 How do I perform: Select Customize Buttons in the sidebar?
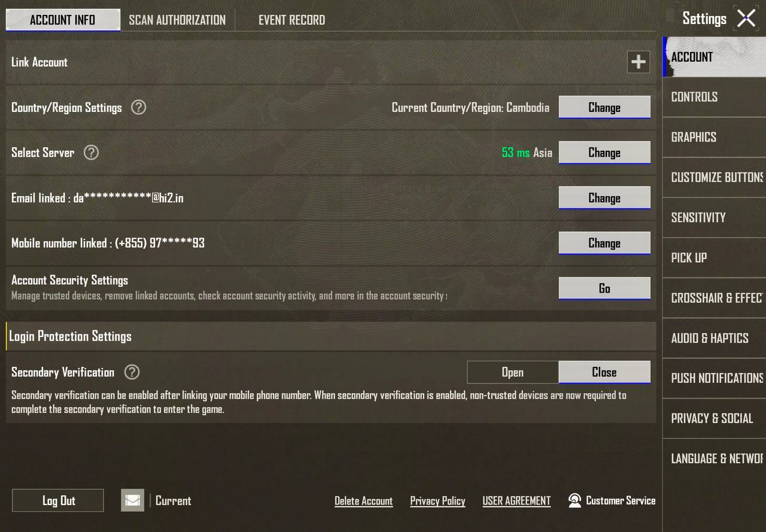coord(715,177)
